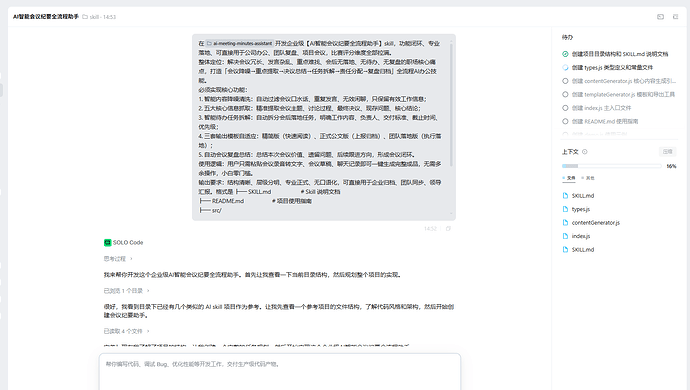Copy the user message via the copy icon
The height and width of the screenshot is (390, 690).
pos(448,228)
